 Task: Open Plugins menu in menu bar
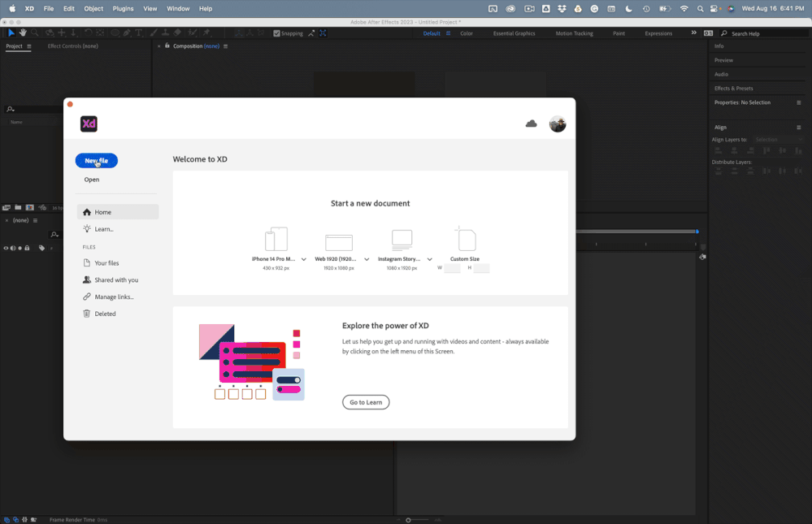[124, 8]
